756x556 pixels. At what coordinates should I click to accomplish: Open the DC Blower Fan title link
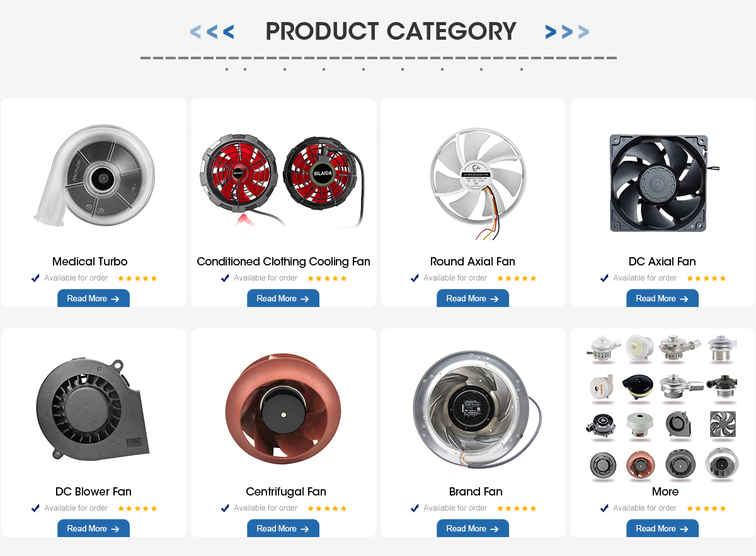click(x=93, y=492)
